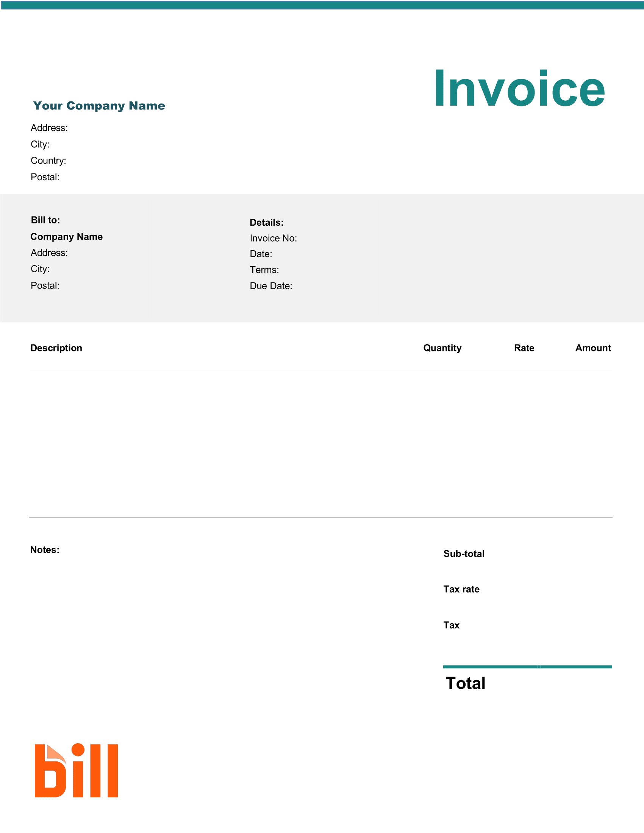This screenshot has height=833, width=644.
Task: Click Company Name under Bill to
Action: click(x=66, y=237)
